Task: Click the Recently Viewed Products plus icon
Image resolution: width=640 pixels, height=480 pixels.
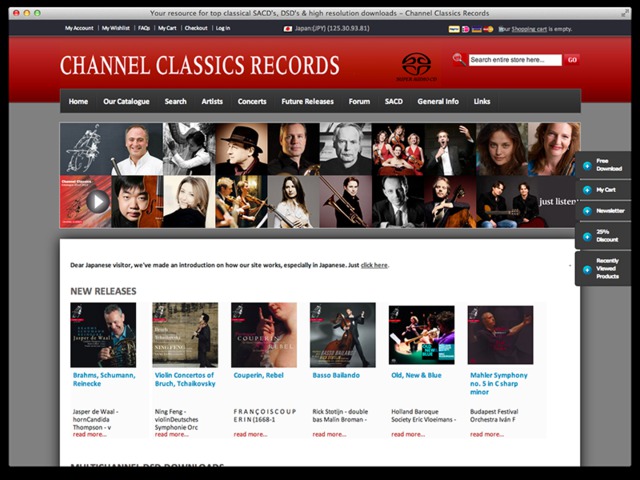Action: (587, 269)
